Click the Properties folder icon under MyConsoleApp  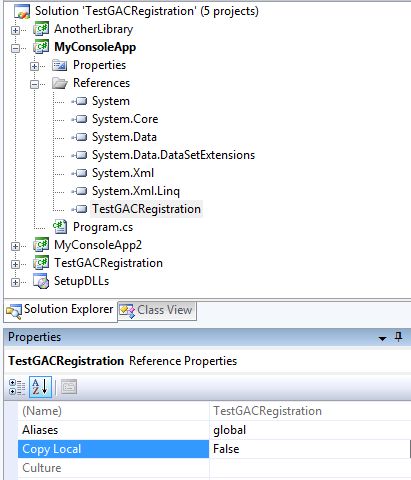point(60,65)
